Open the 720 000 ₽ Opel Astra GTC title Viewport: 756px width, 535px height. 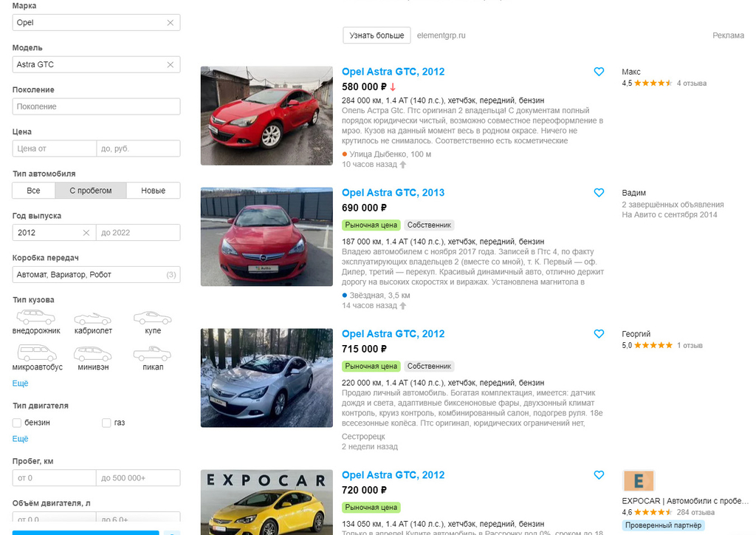(x=393, y=475)
